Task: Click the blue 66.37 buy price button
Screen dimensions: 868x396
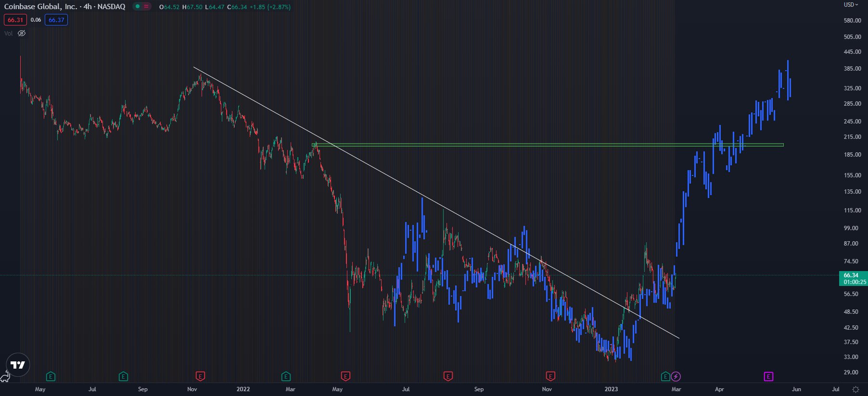Action: (x=56, y=20)
